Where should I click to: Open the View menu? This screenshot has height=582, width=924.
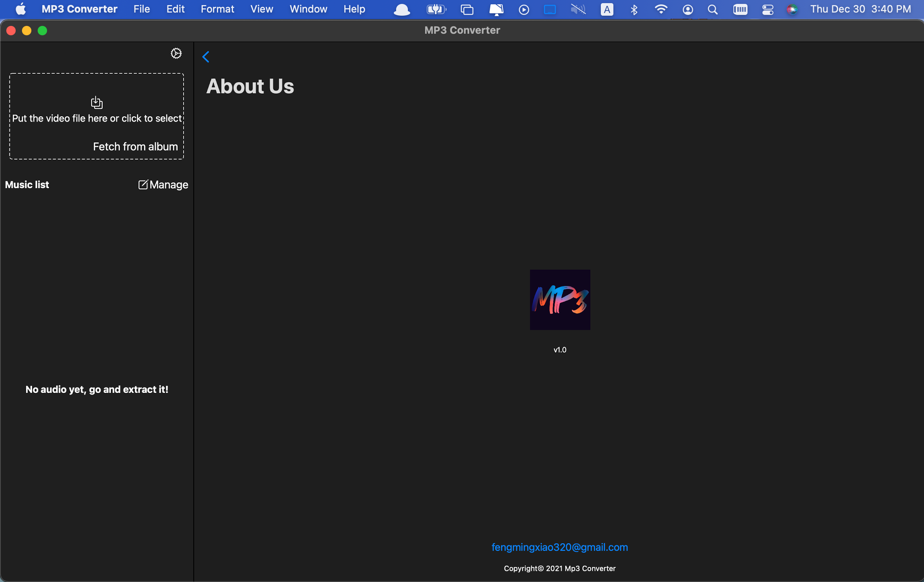coord(262,9)
